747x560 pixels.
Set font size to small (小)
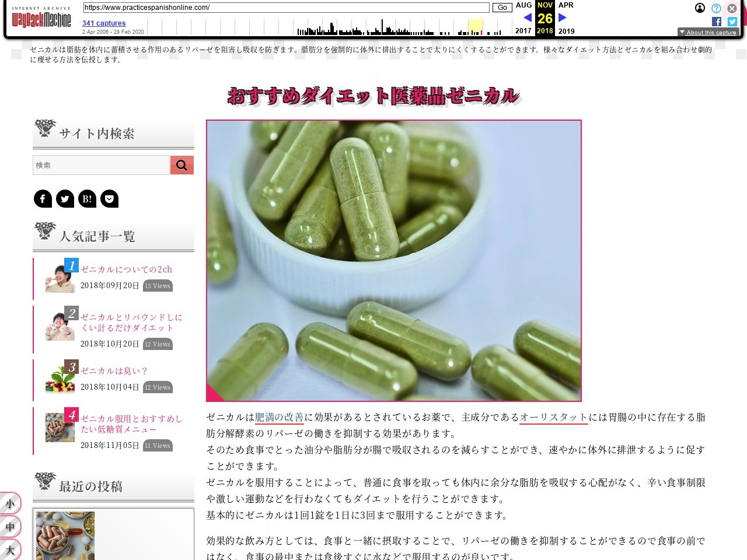coord(10,503)
